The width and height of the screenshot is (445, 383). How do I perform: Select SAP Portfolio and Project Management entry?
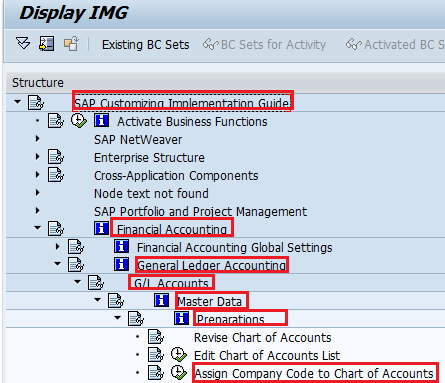tap(200, 212)
